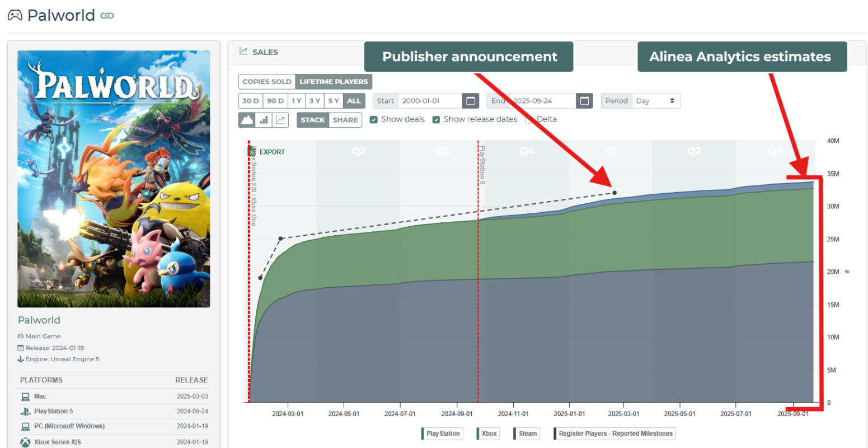868x448 pixels.
Task: Open Start date calendar picker
Action: [471, 101]
